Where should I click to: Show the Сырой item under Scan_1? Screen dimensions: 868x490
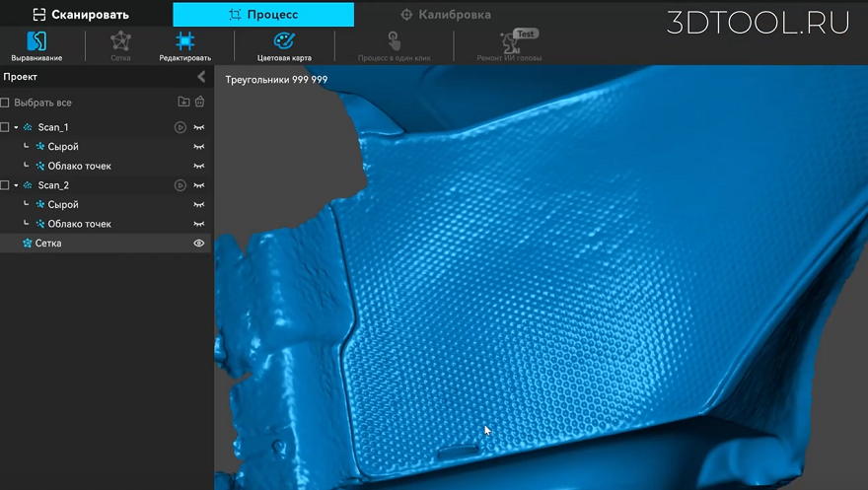(x=198, y=147)
